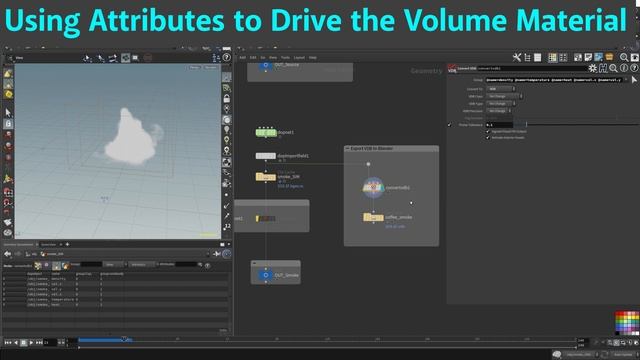Viewport: 640px width, 360px height.
Task: Open the Group field dropdown arrow
Action: tap(625, 80)
